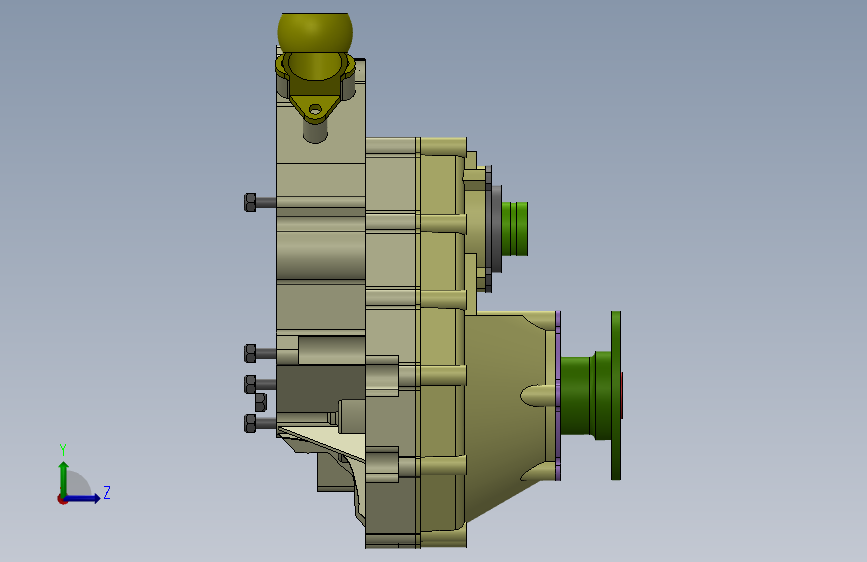Select the topmost hex bolt on the left side
This screenshot has width=867, height=562.
[x=259, y=202]
